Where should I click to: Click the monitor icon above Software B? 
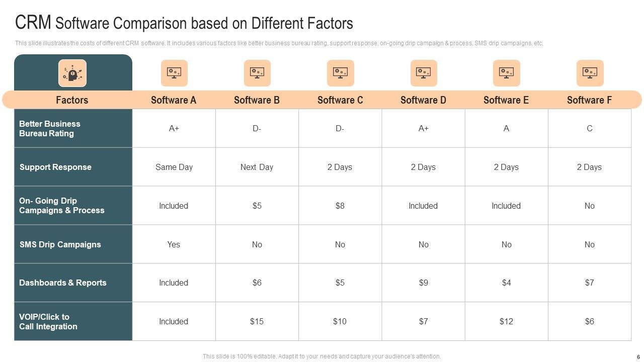click(x=257, y=73)
